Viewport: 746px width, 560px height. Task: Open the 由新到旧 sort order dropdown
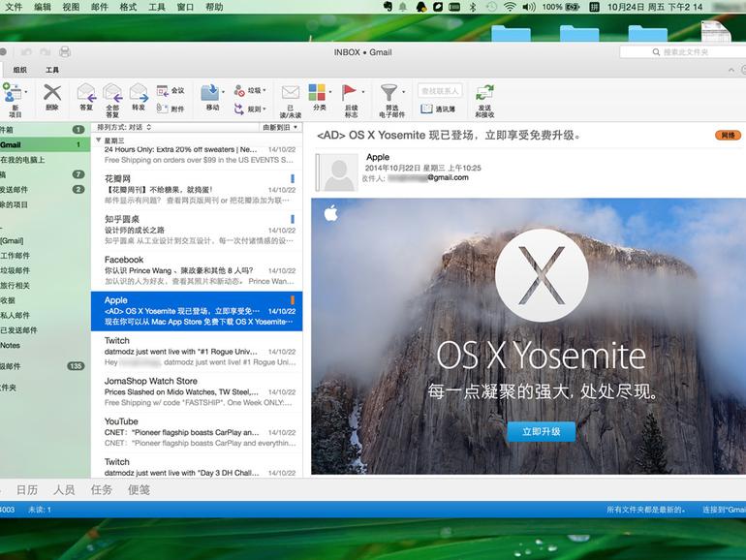click(280, 127)
